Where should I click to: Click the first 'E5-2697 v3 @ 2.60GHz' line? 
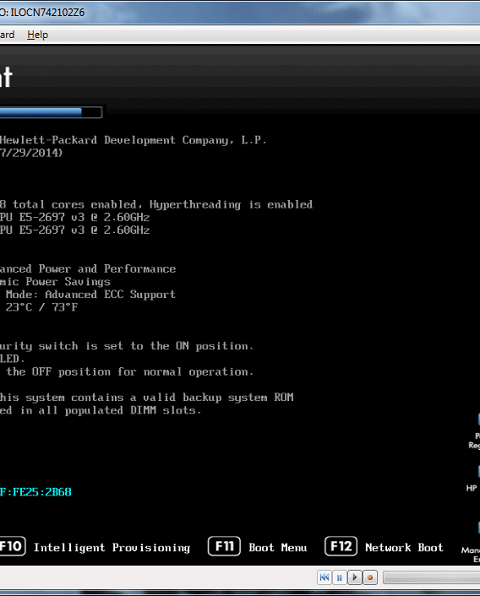click(x=84, y=217)
